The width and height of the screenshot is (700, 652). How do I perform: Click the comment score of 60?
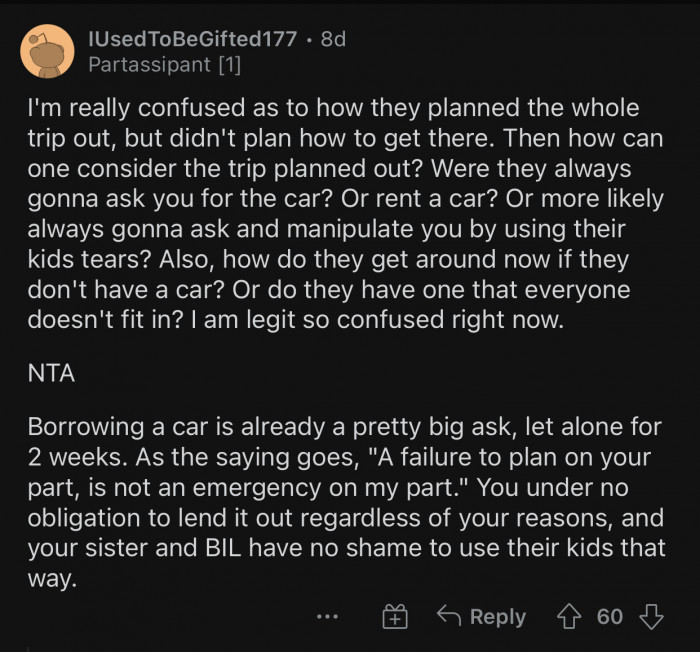[610, 616]
